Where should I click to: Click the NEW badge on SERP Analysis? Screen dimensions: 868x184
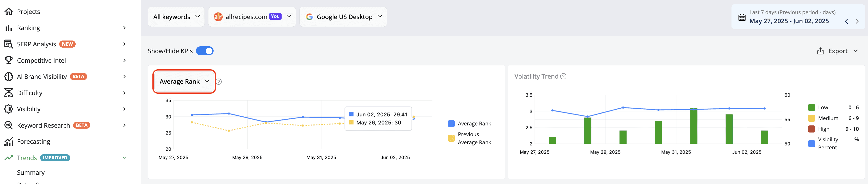(x=67, y=44)
